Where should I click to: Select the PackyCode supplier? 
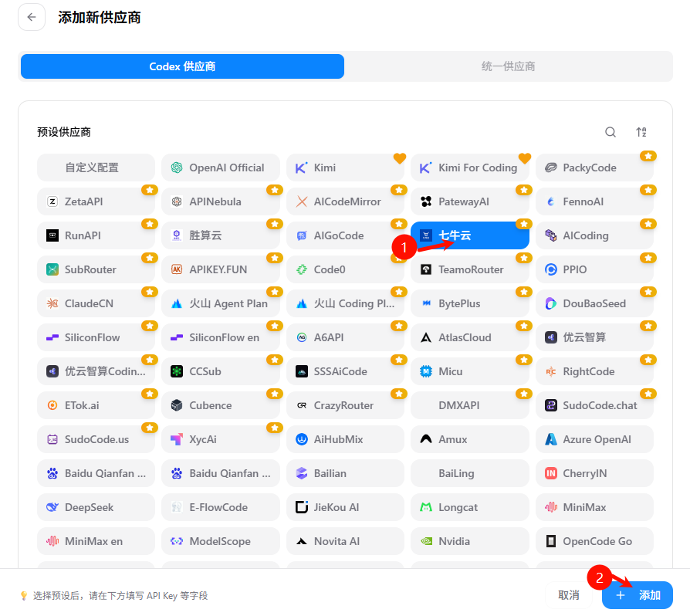pyautogui.click(x=594, y=168)
